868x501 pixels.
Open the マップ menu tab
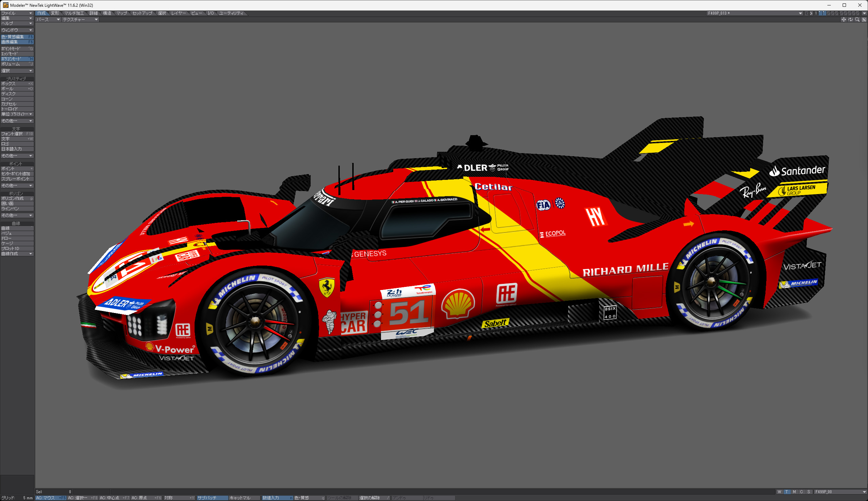coord(121,13)
